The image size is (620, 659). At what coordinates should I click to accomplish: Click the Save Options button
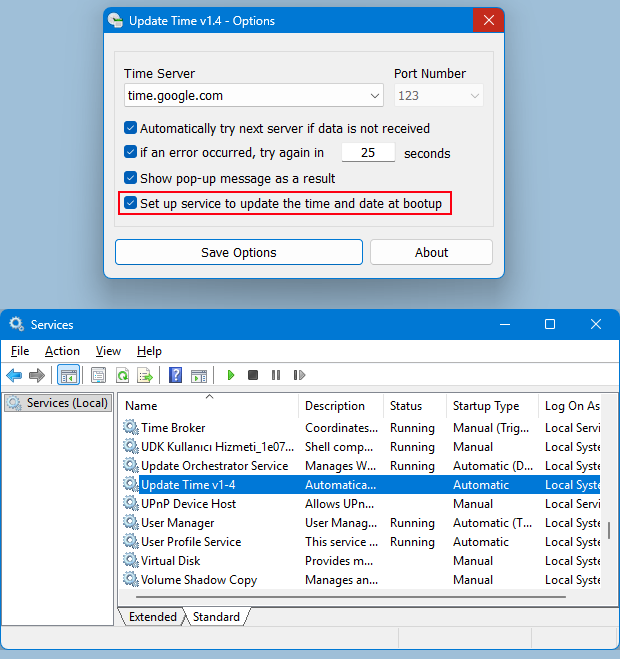[x=239, y=252]
